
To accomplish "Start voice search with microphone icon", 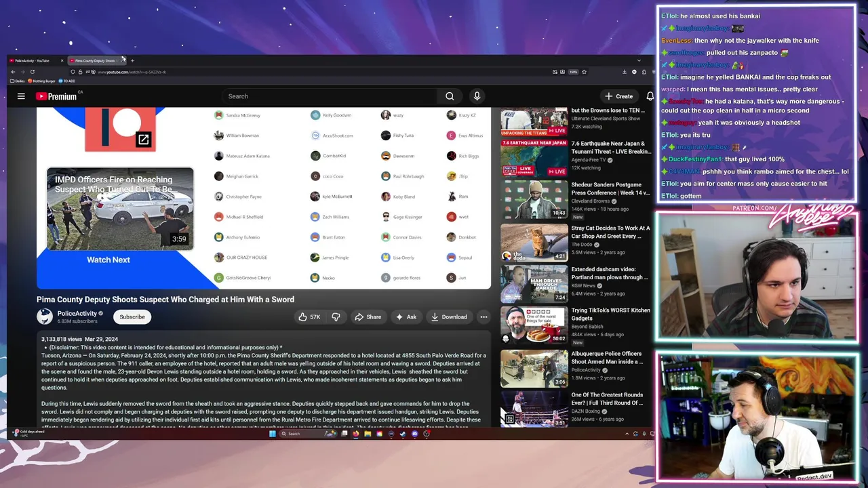I will 477,96.
